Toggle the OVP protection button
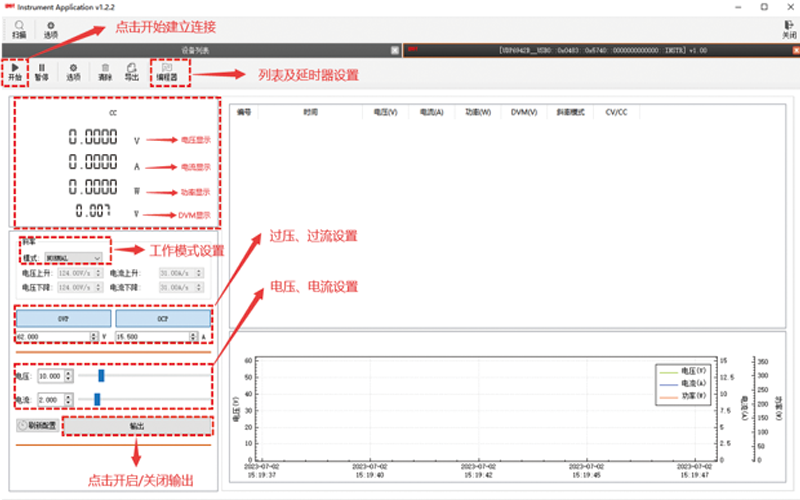This screenshot has height=500, width=800. pos(62,318)
